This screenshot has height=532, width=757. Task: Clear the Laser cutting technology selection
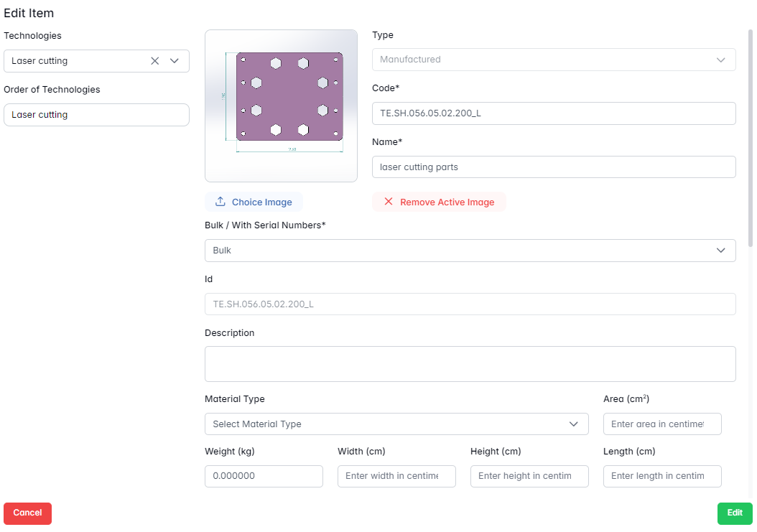pyautogui.click(x=154, y=61)
